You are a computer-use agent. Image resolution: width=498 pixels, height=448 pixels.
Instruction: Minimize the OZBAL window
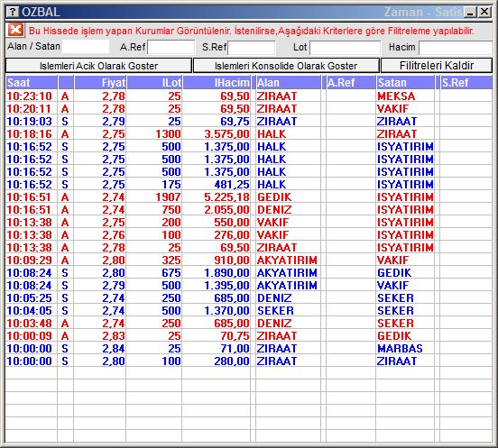[470, 12]
